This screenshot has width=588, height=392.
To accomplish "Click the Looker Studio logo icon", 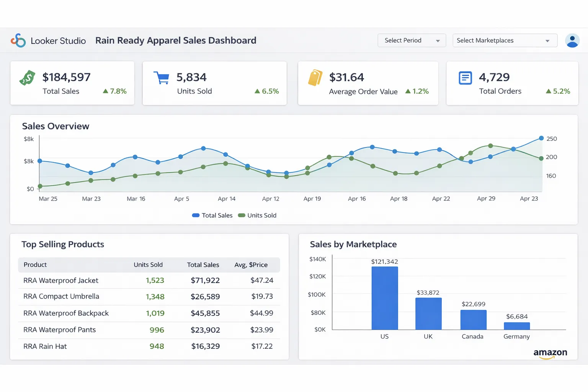I will coord(18,40).
